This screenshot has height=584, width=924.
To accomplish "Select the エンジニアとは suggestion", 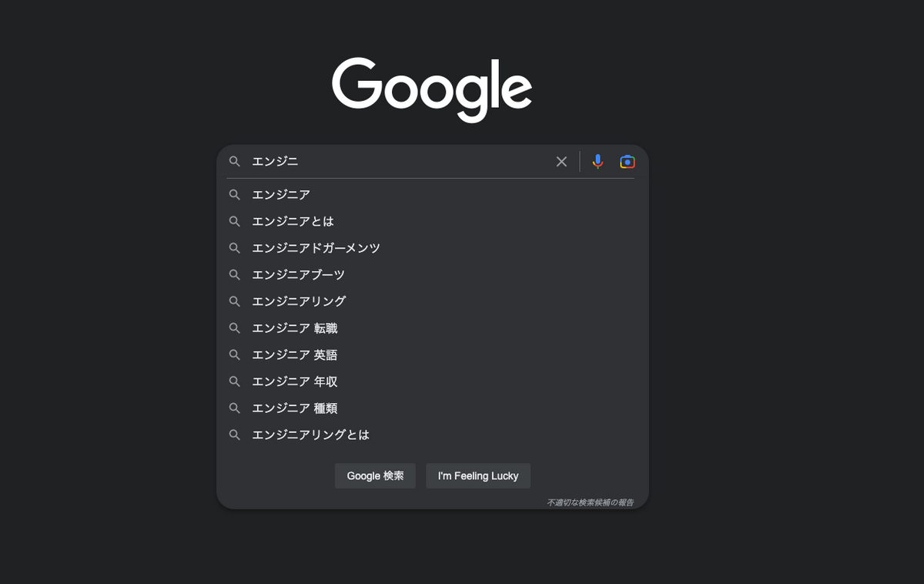I will point(433,221).
